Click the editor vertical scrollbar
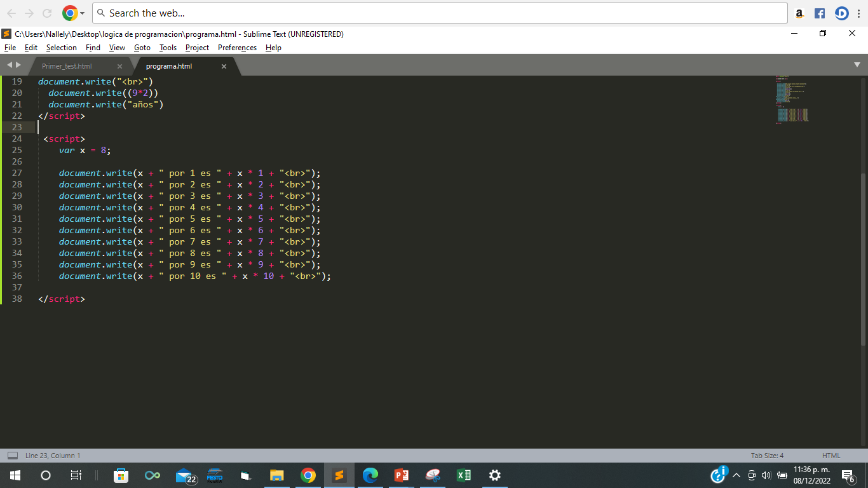The height and width of the screenshot is (488, 868). [863, 259]
